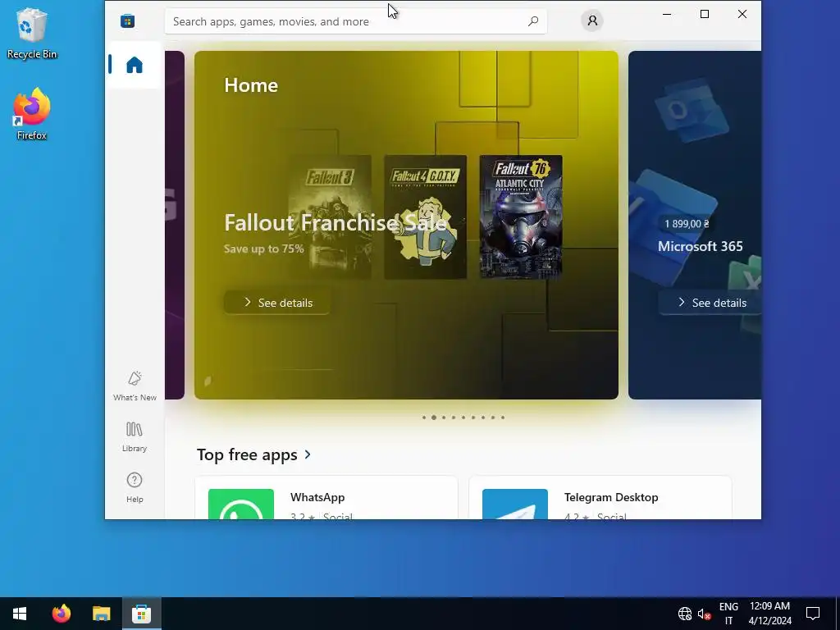The image size is (840, 630).
Task: Click the Fallout Franchise Sale title
Action: (336, 222)
